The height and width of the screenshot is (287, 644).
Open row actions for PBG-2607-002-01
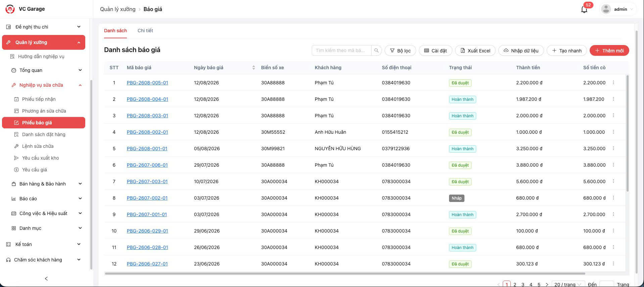point(613,198)
